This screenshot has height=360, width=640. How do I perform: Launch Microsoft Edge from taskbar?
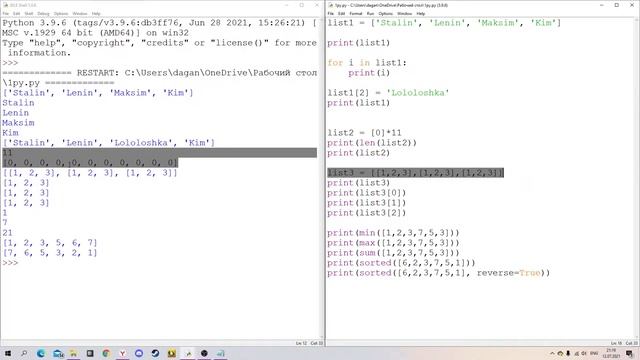coord(41,353)
